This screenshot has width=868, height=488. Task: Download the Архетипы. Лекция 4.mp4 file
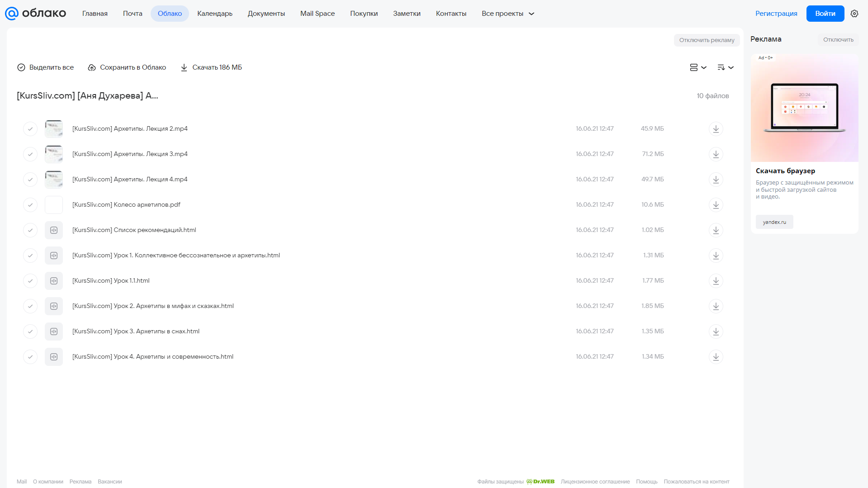point(716,180)
